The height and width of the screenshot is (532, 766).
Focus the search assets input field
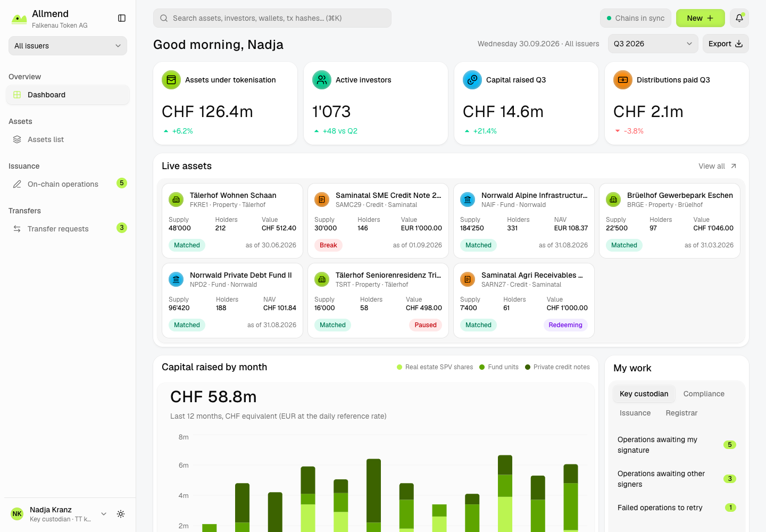[x=272, y=18]
